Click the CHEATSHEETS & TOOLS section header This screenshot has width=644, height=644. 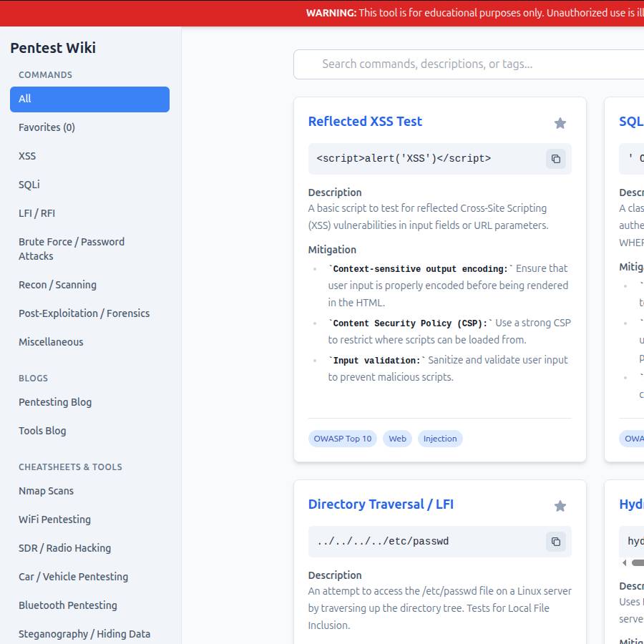pyautogui.click(x=71, y=467)
